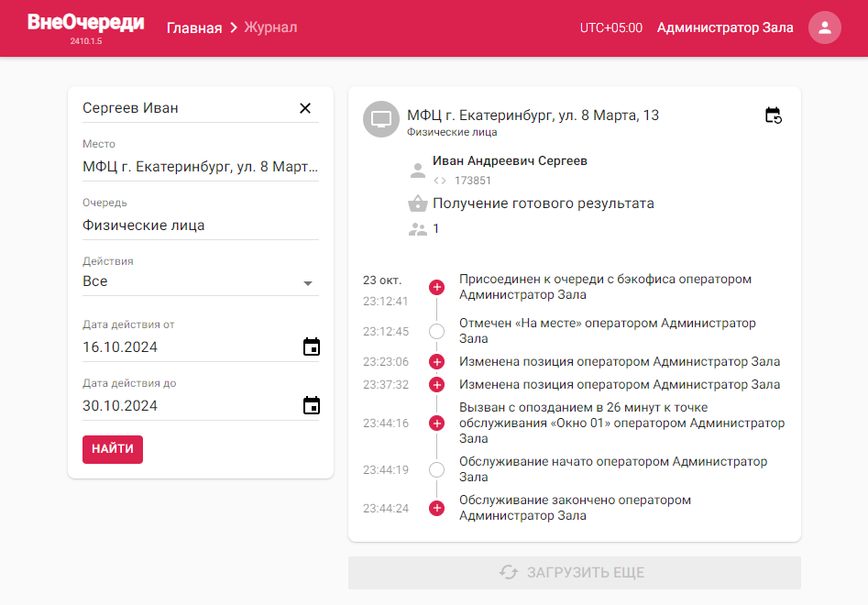Click entry Отмечен «На месте» оператором
This screenshot has height=605, width=868.
coord(608,330)
